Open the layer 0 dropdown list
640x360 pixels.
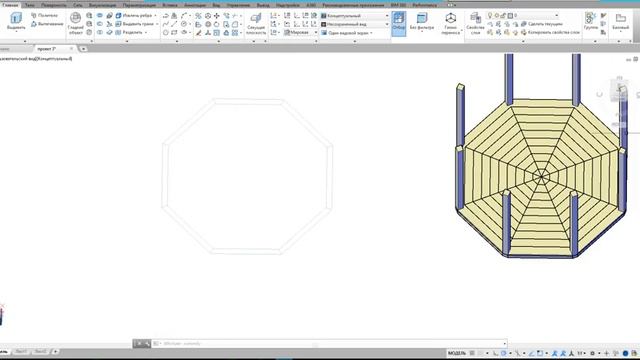(522, 16)
